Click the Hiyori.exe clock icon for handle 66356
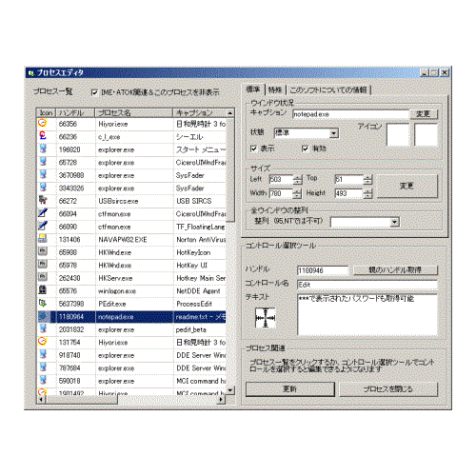 click(43, 123)
